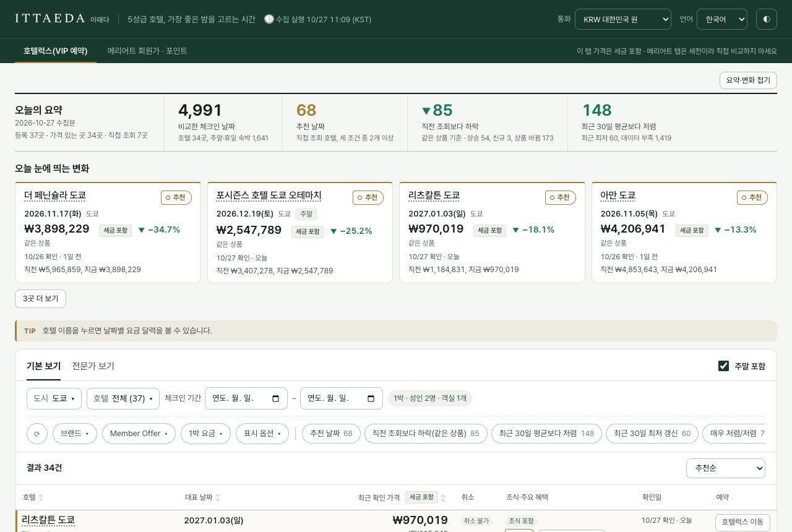
Task: Toggle the 추천 날짜 68 filter chip
Action: 331,434
